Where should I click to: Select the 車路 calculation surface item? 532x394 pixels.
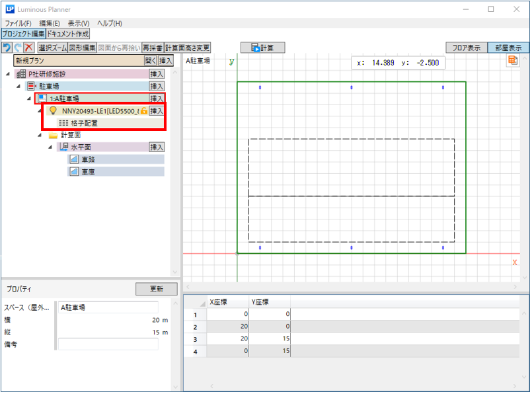tap(115, 159)
